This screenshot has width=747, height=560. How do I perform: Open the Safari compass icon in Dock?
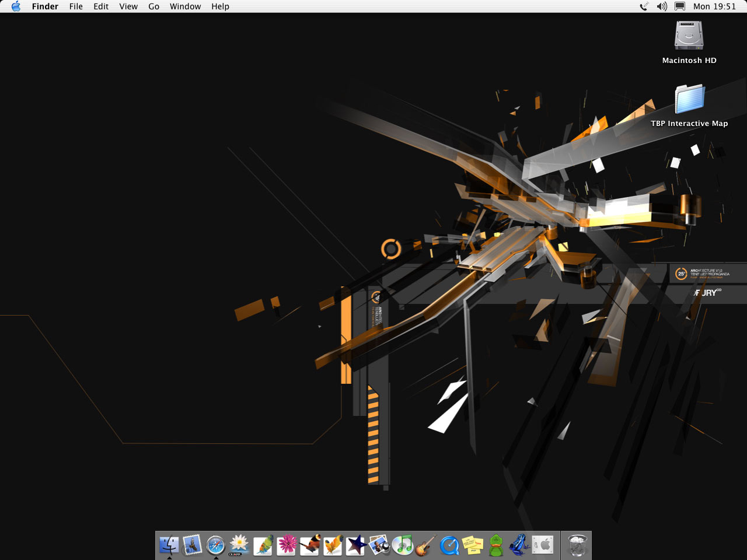(x=216, y=545)
